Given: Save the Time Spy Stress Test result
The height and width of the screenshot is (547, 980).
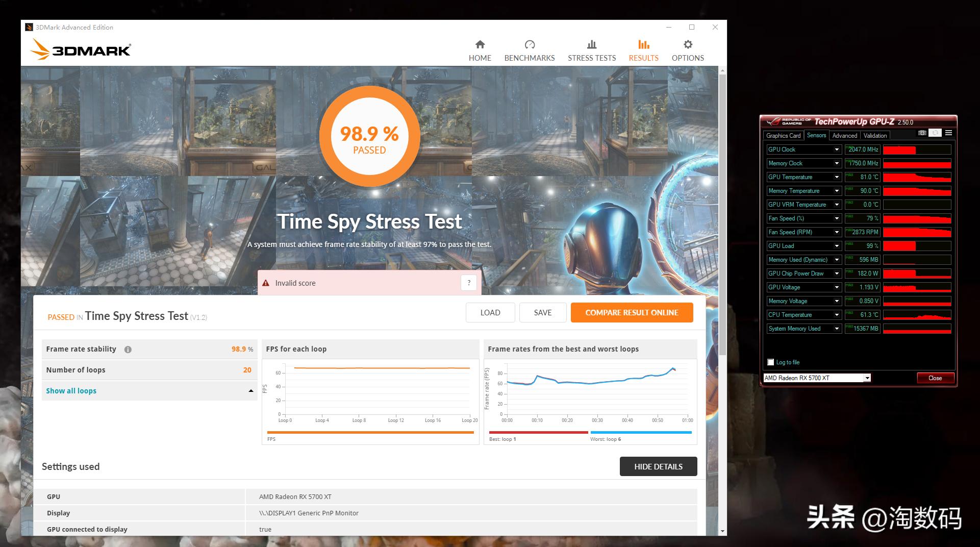Looking at the screenshot, I should coord(543,313).
